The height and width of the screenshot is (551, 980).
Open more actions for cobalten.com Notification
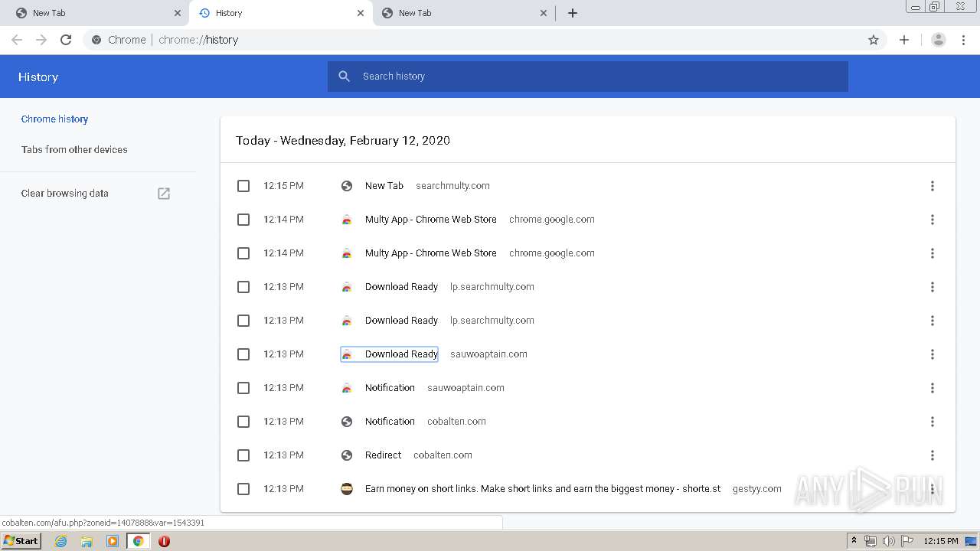933,422
